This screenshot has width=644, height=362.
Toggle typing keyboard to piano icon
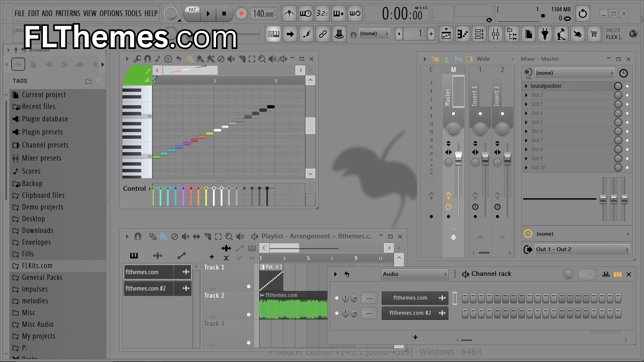pyautogui.click(x=273, y=34)
